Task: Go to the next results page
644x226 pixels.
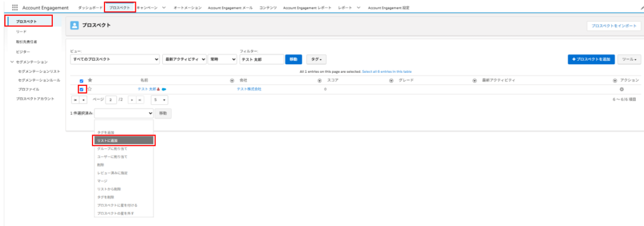Action: click(x=132, y=100)
